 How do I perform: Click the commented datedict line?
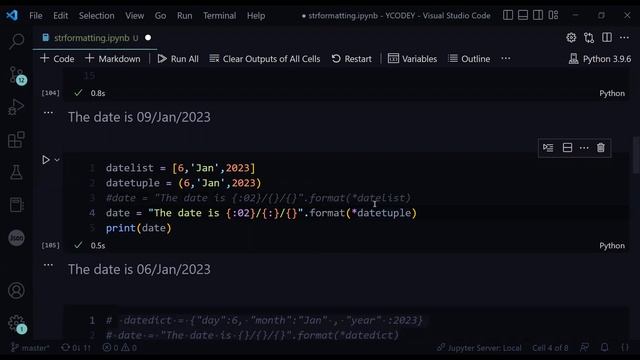264,320
